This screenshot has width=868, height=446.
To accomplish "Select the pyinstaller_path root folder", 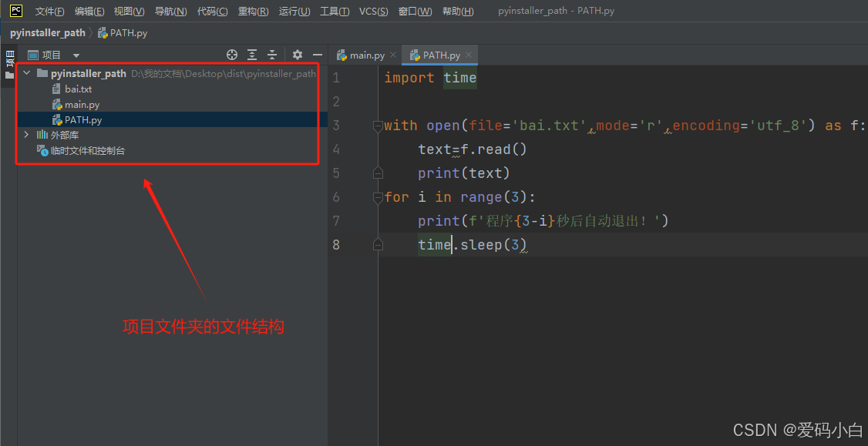I will click(89, 74).
